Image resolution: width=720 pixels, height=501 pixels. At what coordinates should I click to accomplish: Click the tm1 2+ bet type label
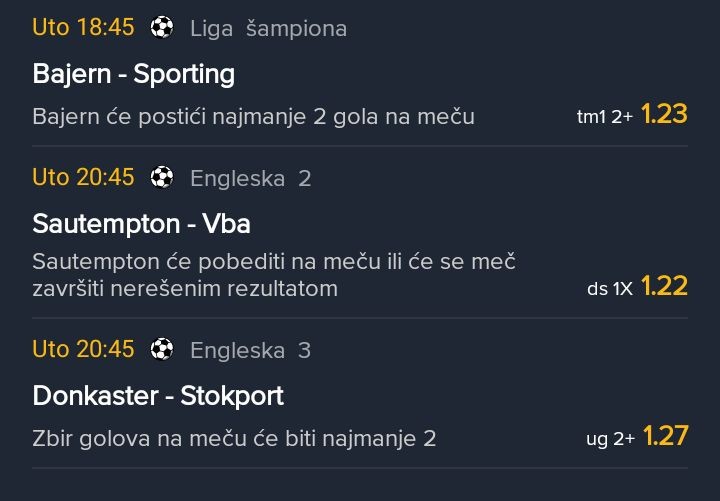click(604, 118)
